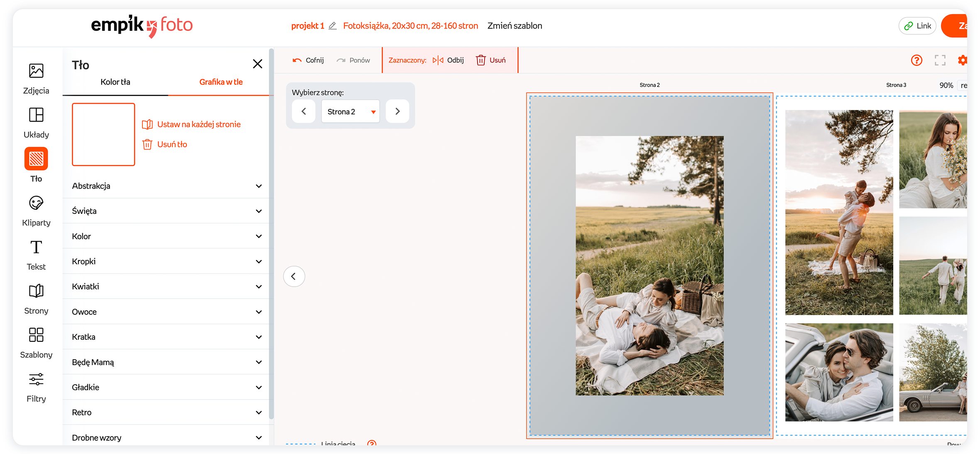Select the couple in car photo thumbnail
Screen dimensions: 980x454
point(839,372)
